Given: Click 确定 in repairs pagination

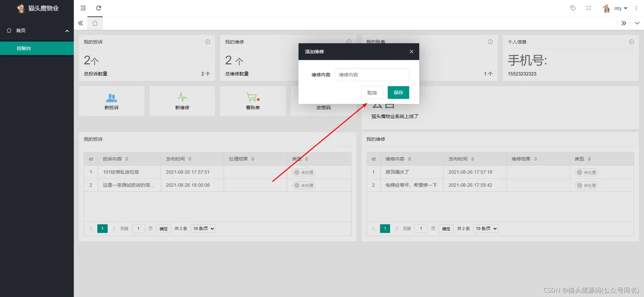Looking at the screenshot, I should click(446, 228).
